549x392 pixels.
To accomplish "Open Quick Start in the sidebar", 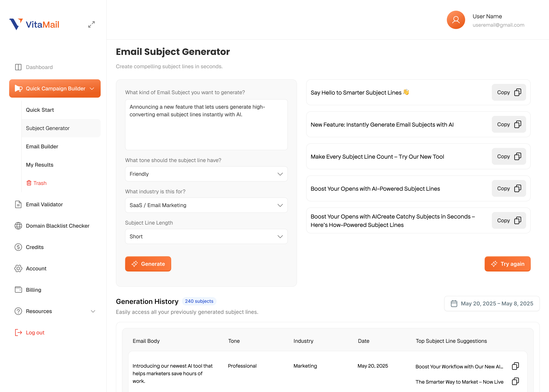I will click(x=40, y=110).
